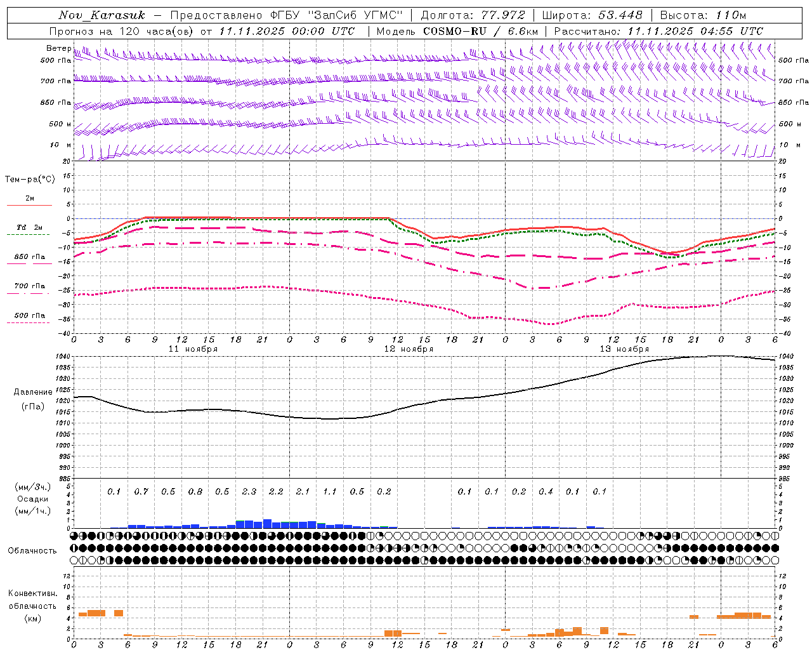Click the red '2м' legend line

tap(29, 205)
